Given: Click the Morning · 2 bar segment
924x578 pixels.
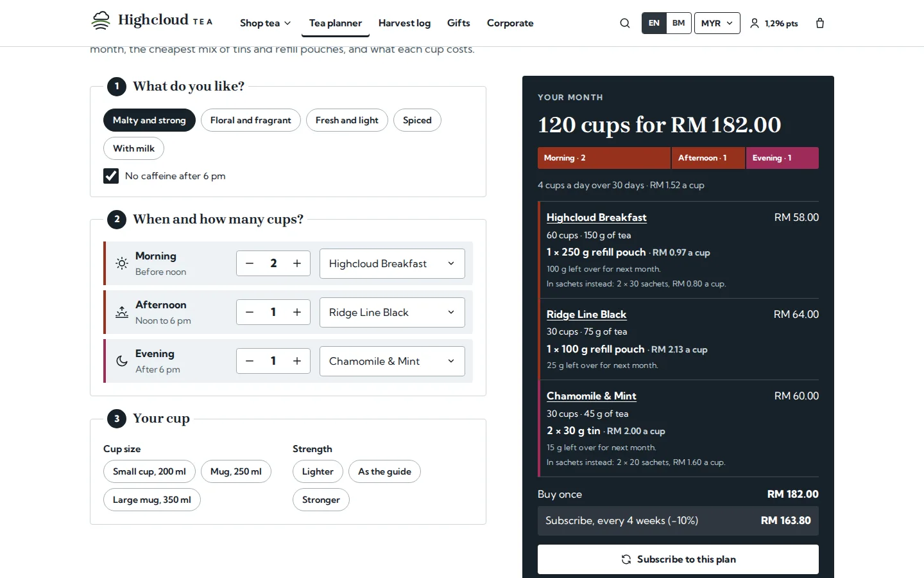Looking at the screenshot, I should [604, 158].
